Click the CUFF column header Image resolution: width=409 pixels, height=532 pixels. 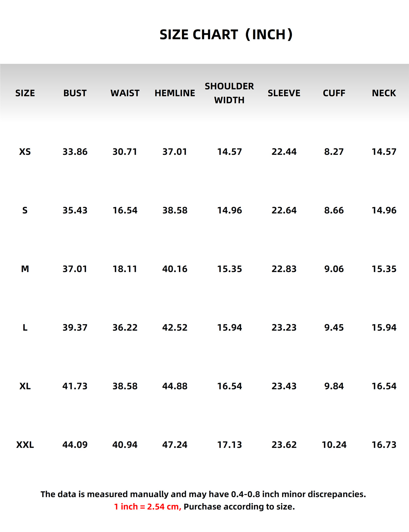coord(334,93)
